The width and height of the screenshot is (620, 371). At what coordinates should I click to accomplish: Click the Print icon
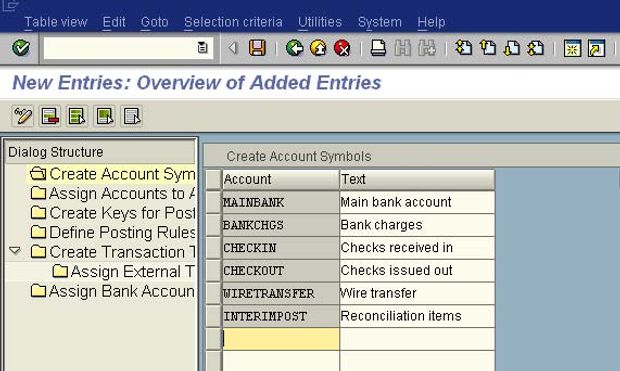click(x=378, y=48)
